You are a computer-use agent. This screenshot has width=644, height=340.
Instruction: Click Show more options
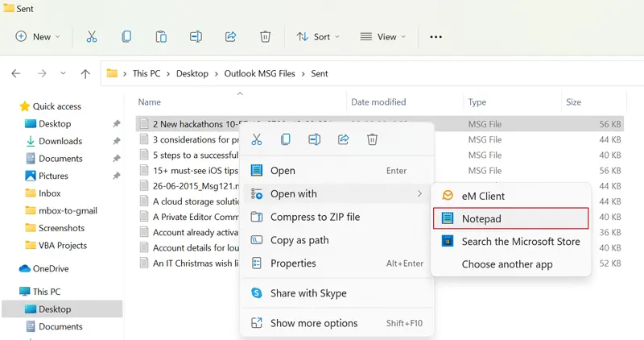tap(336, 323)
